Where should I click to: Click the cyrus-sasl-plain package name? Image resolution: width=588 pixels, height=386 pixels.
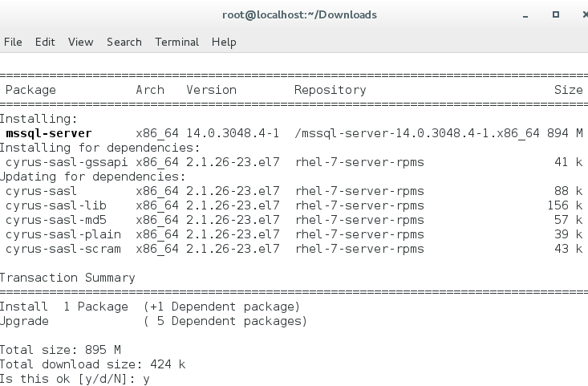[x=63, y=234]
